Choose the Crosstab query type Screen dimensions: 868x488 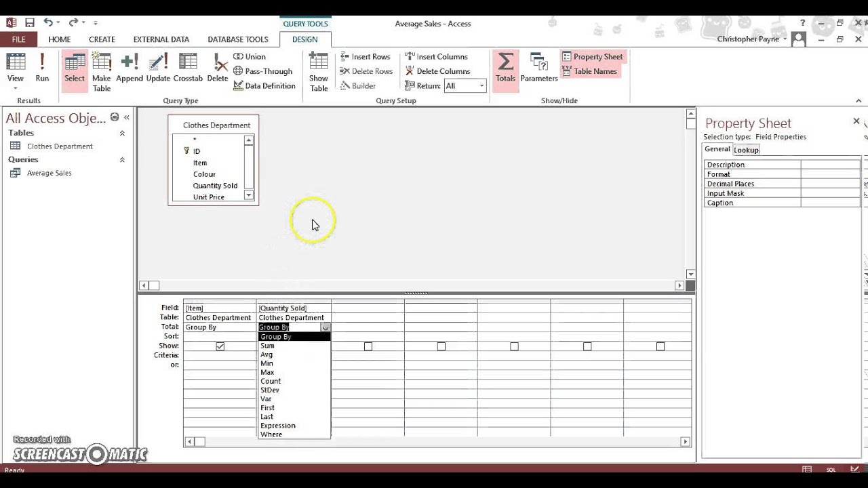click(188, 68)
